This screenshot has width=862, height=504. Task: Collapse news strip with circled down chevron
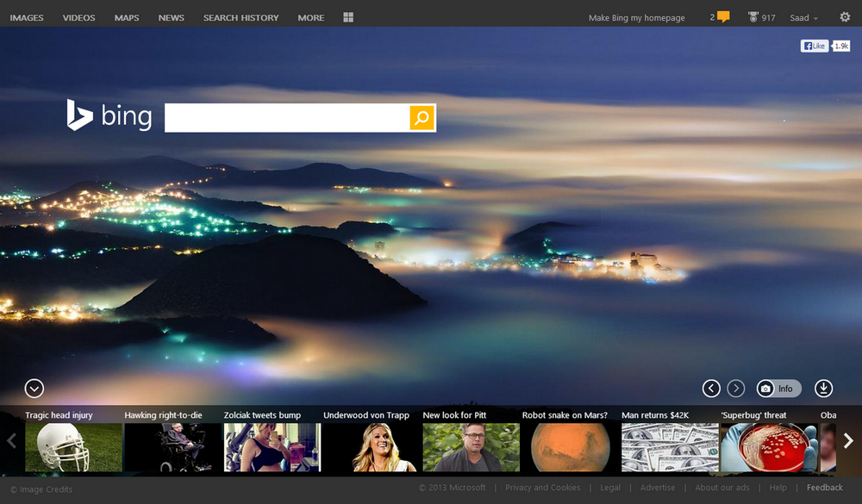coord(34,389)
